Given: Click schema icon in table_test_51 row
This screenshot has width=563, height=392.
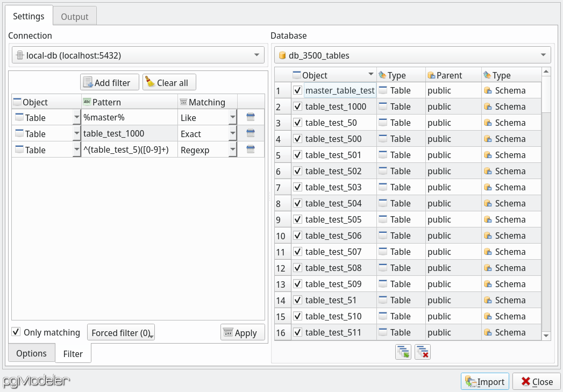Looking at the screenshot, I should click(488, 300).
